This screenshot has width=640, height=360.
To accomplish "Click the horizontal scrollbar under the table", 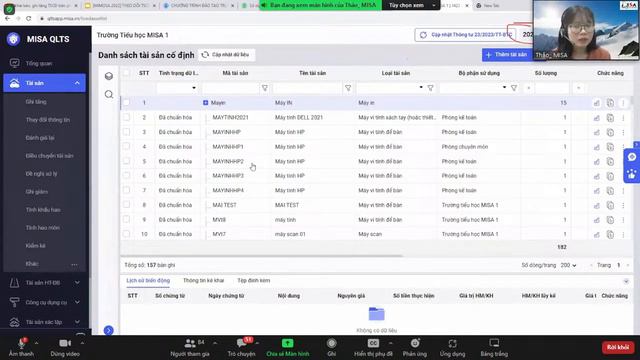I will click(x=261, y=256).
